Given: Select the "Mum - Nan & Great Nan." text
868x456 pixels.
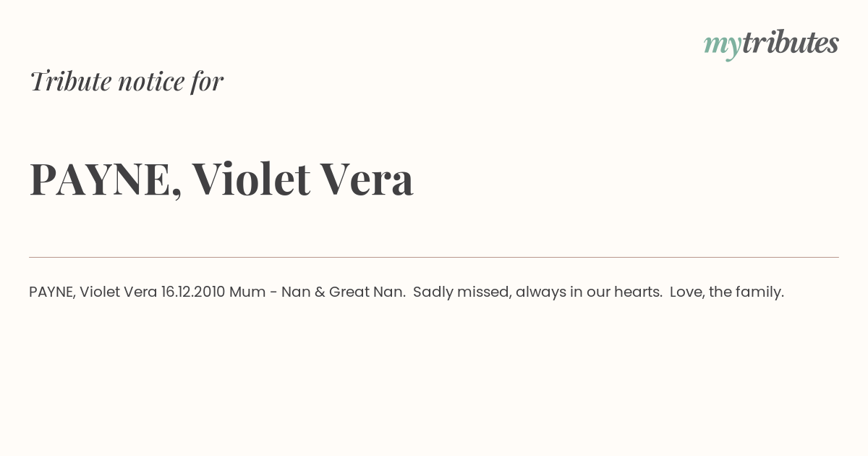Looking at the screenshot, I should click(x=318, y=292).
